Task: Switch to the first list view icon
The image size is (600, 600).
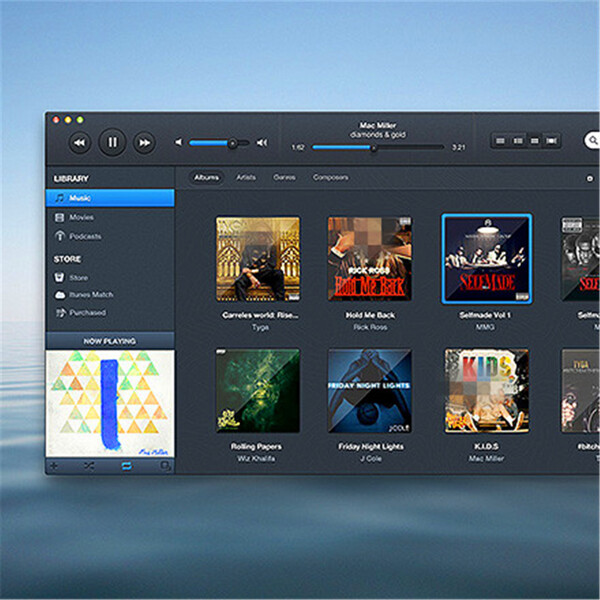Action: pos(500,141)
